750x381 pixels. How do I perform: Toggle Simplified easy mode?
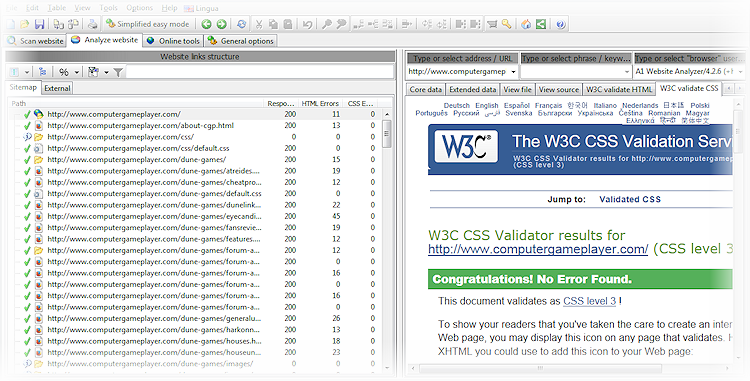pos(148,24)
